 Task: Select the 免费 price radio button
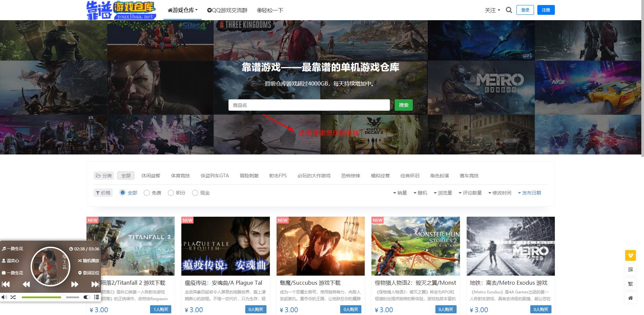[x=147, y=193]
